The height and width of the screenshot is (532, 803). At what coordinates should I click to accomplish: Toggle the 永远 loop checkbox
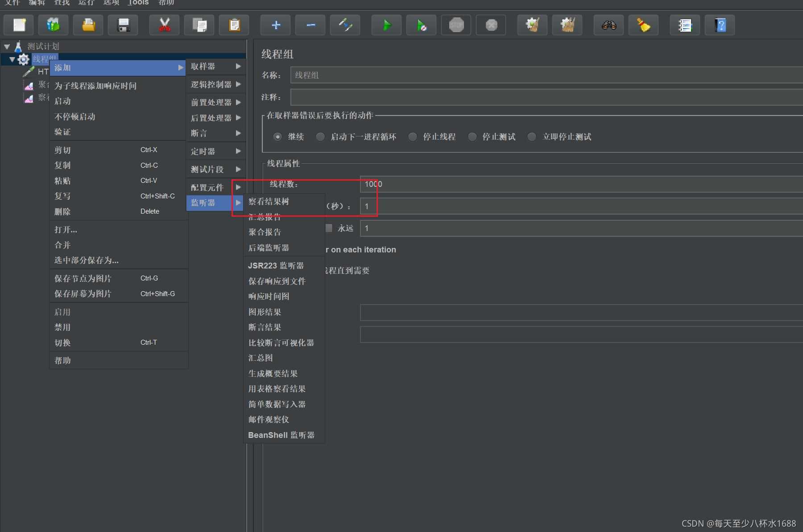tap(329, 228)
